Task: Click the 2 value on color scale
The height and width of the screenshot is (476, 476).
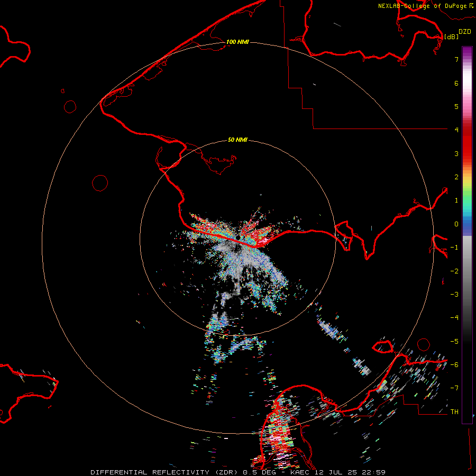Action: click(x=456, y=177)
